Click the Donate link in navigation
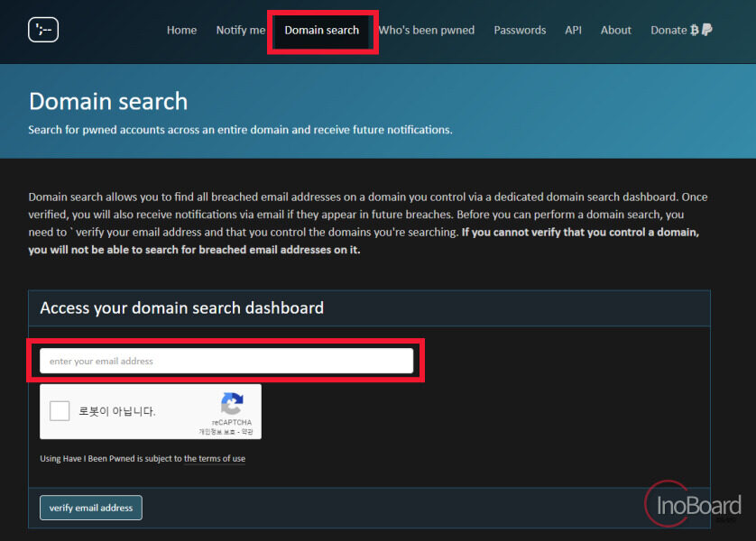This screenshot has width=756, height=541. (668, 30)
